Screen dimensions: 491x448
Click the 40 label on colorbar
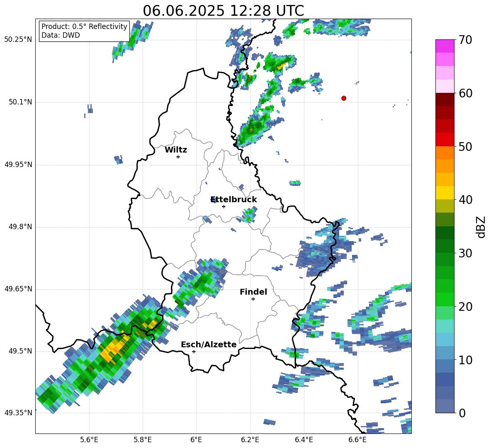coord(465,200)
